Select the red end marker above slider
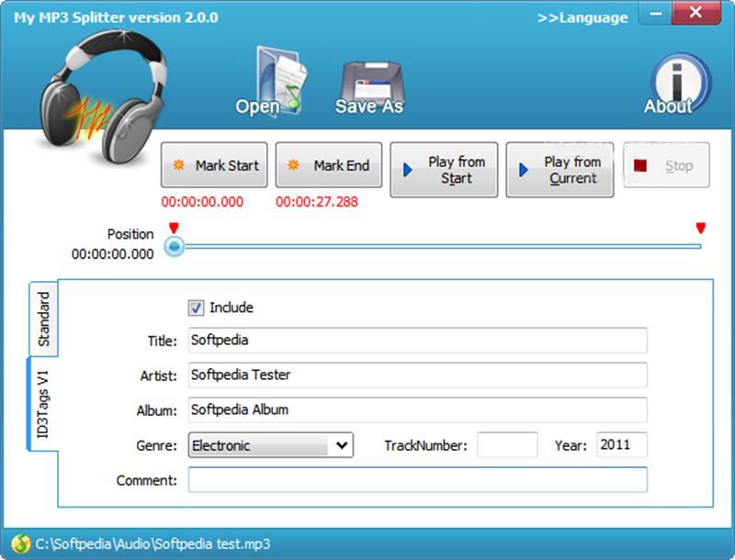 [701, 228]
